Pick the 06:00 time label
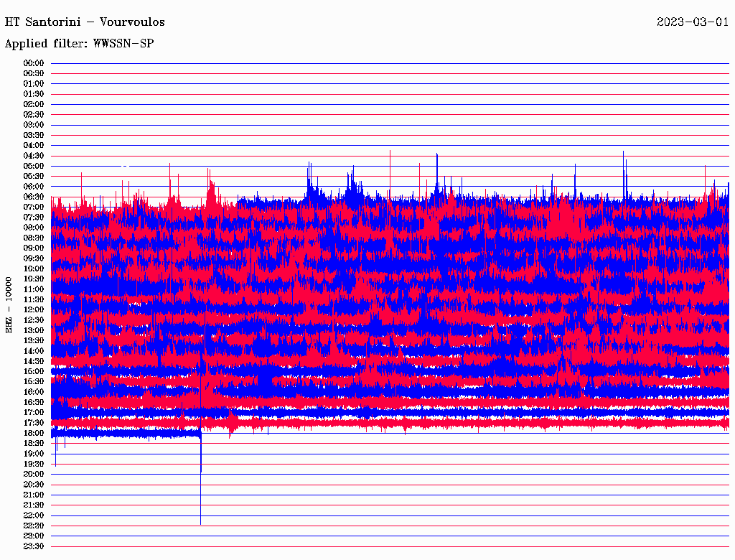The image size is (735, 560). tap(34, 187)
